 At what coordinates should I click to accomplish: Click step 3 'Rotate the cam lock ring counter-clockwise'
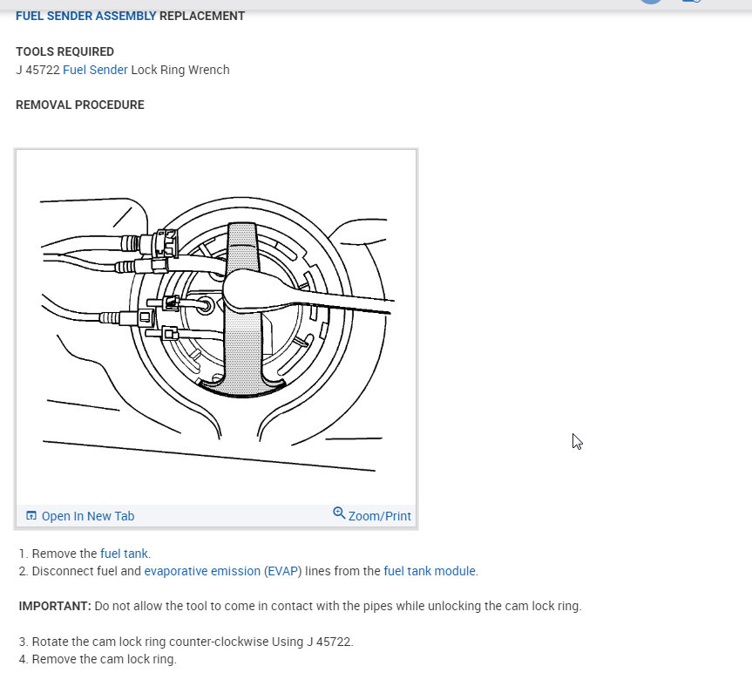(x=186, y=642)
